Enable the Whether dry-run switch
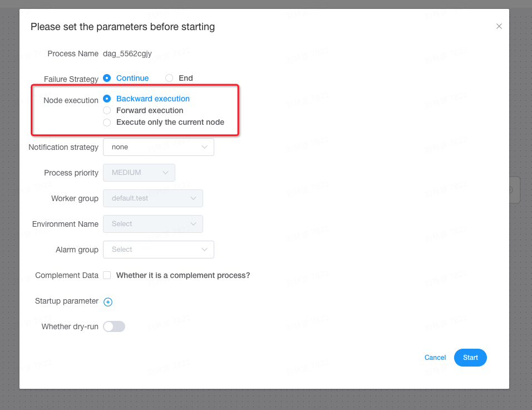532x410 pixels. pyautogui.click(x=114, y=326)
